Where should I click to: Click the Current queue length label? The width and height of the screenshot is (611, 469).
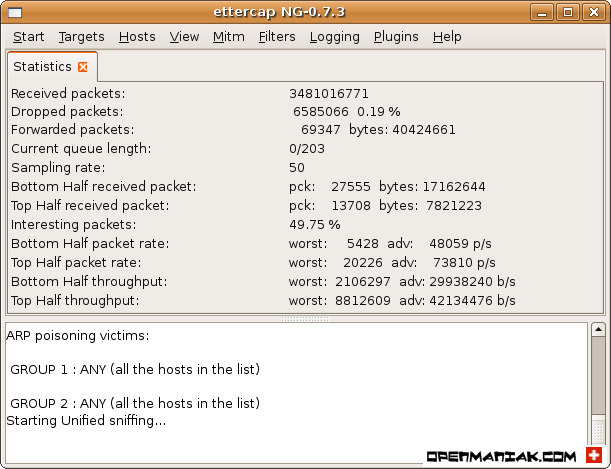click(81, 149)
